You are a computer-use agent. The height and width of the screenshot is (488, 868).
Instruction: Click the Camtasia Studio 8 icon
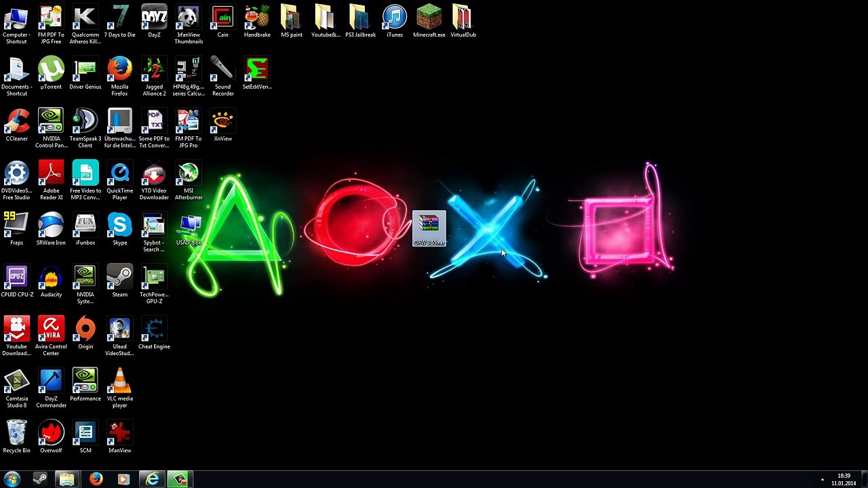coord(16,388)
